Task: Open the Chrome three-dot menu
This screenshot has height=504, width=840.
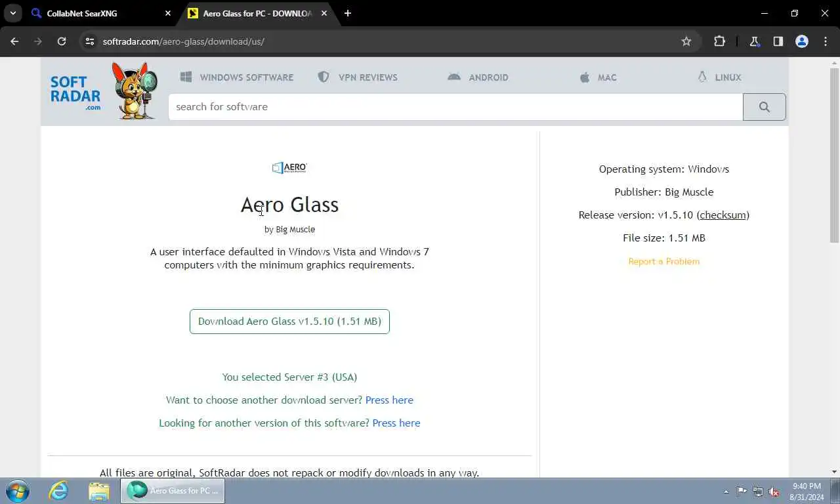Action: [x=826, y=41]
